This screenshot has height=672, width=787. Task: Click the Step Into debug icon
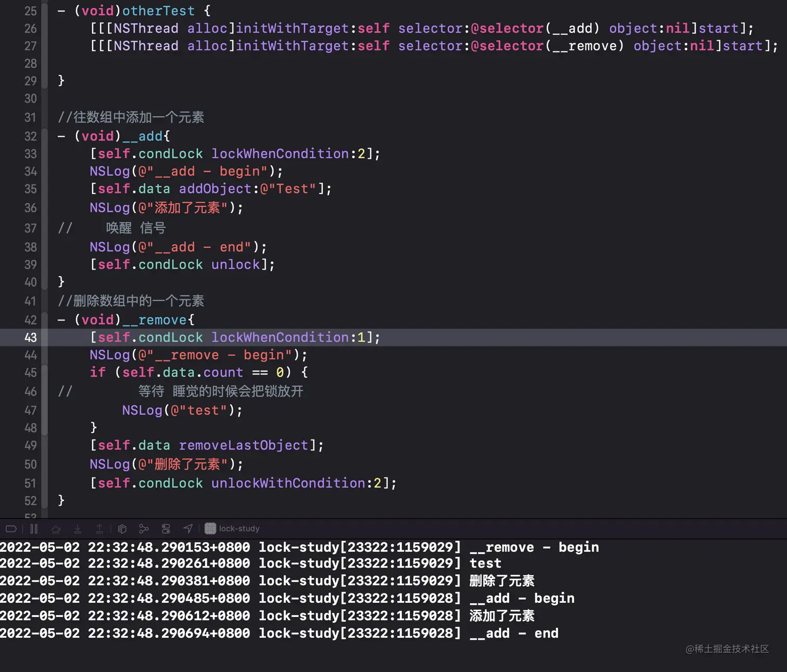coord(78,529)
